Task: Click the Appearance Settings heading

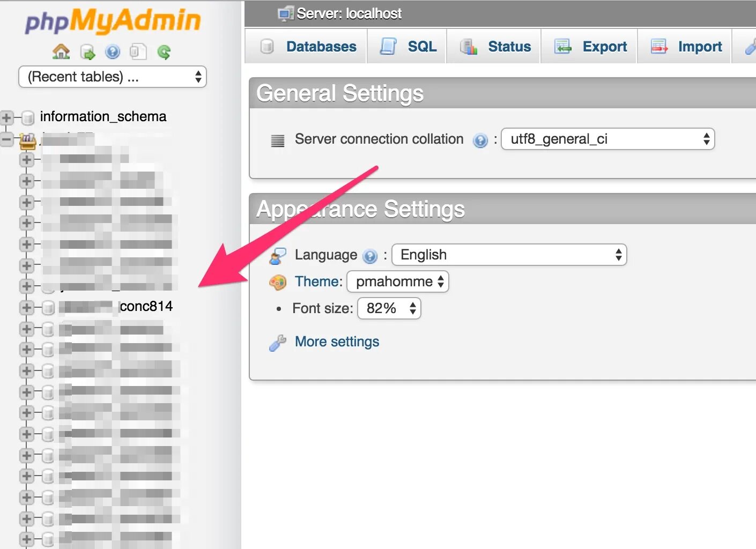Action: [360, 209]
